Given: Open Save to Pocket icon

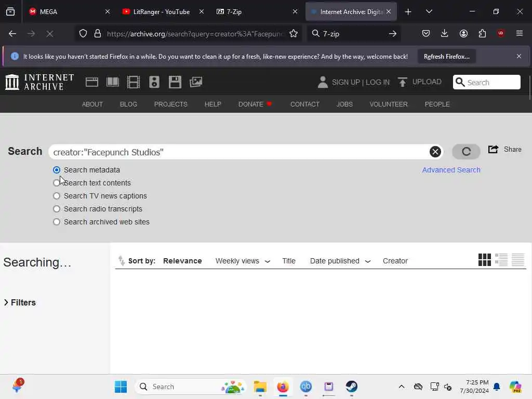Looking at the screenshot, I should (x=426, y=33).
